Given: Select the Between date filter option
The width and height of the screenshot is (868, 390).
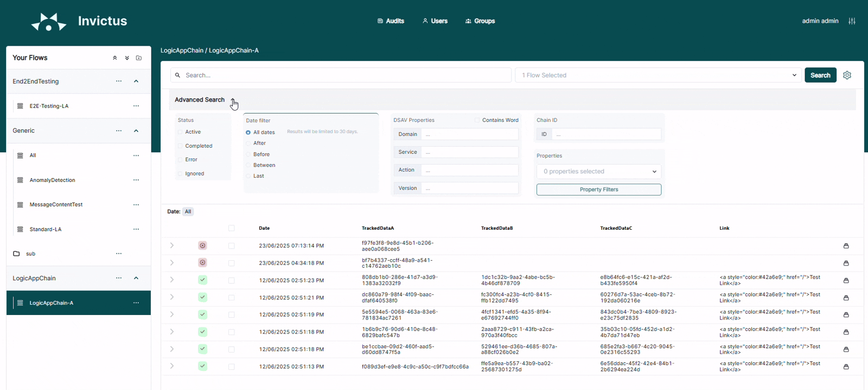Looking at the screenshot, I should pos(248,165).
